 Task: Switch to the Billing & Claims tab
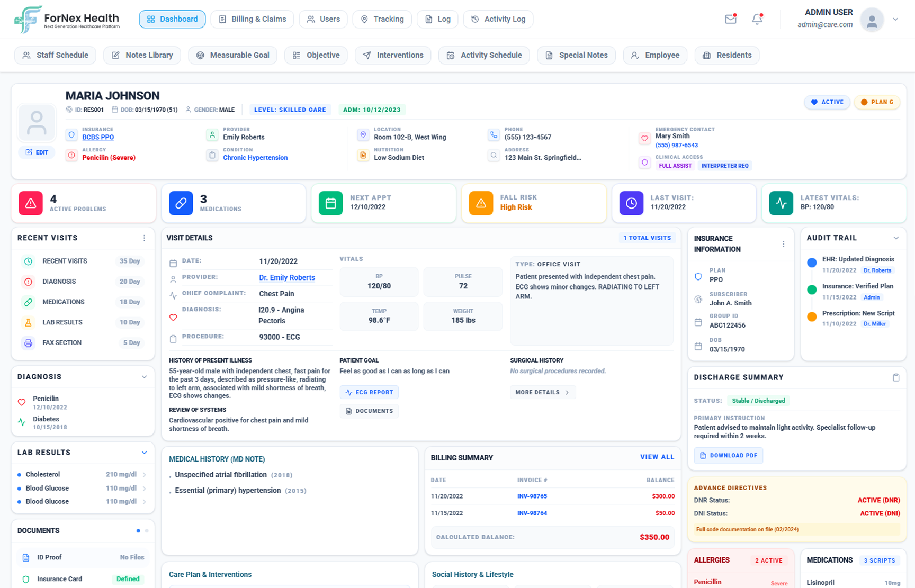[252, 19]
